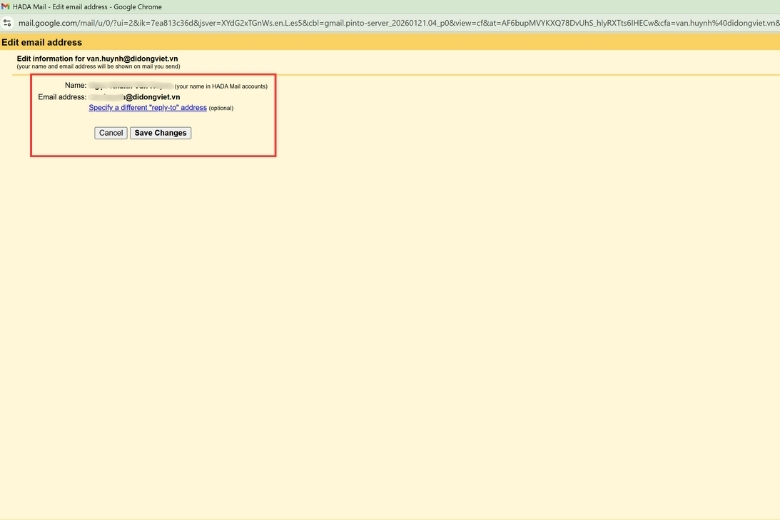Open site information icon in address bar
This screenshot has width=780, height=520.
click(7, 22)
